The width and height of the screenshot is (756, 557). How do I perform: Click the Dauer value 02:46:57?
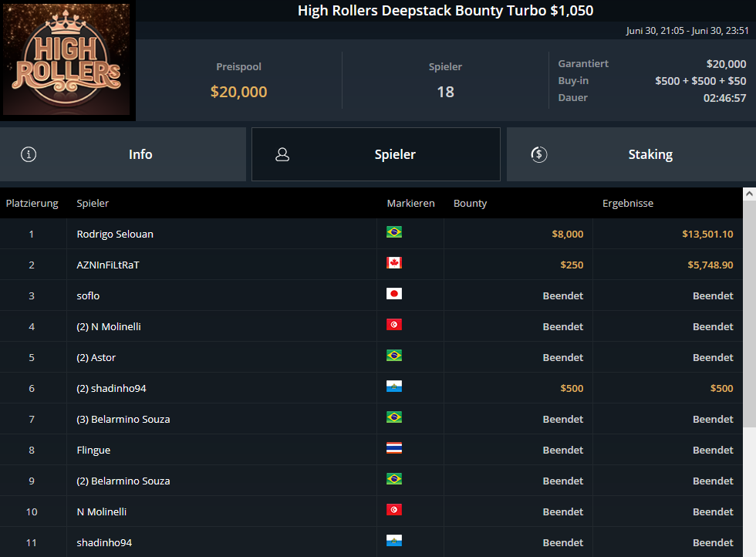pos(724,98)
